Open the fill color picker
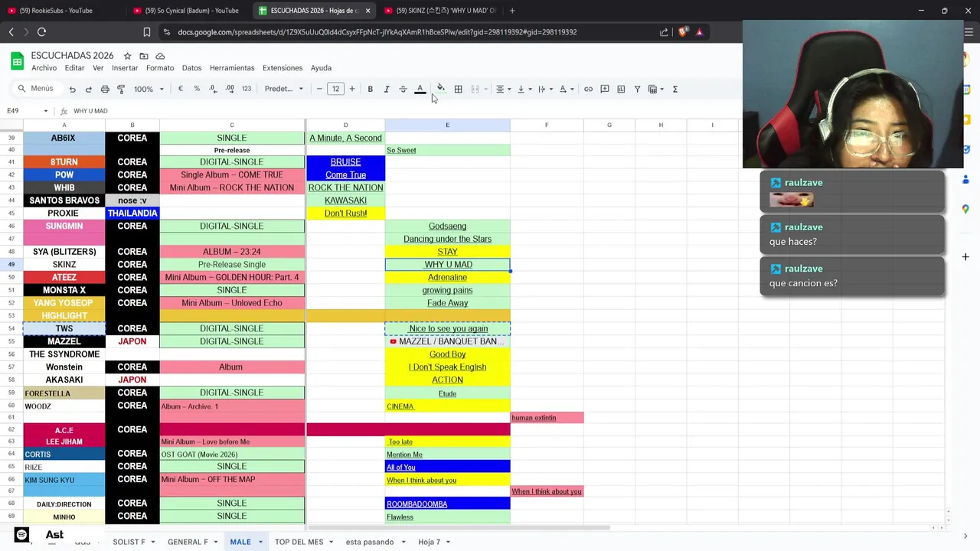980x551 pixels. (440, 89)
